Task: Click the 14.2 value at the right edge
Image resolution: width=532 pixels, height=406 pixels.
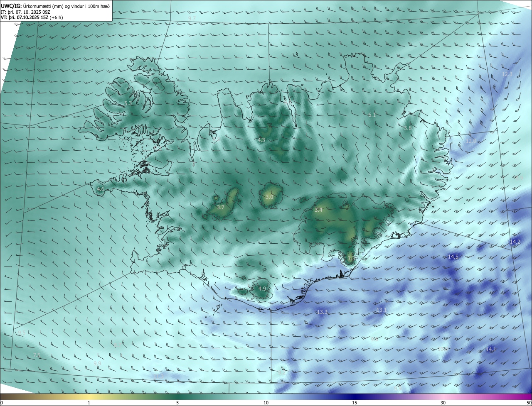Action: (515, 242)
